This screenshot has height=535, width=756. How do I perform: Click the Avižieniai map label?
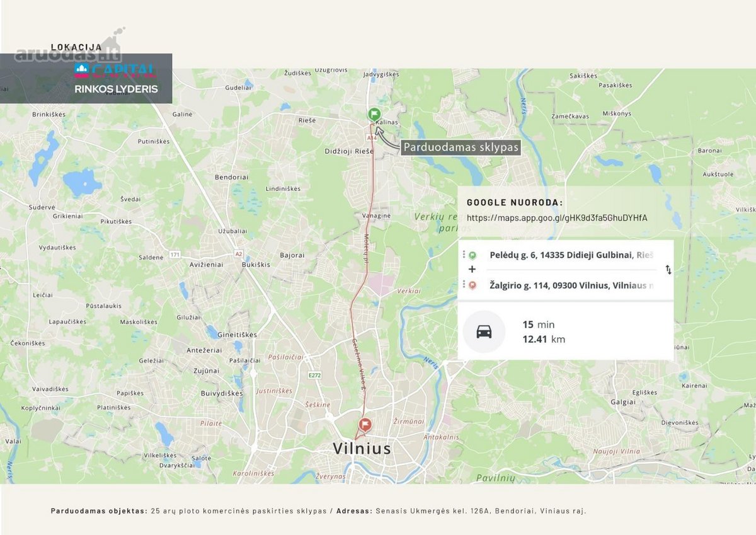206,265
